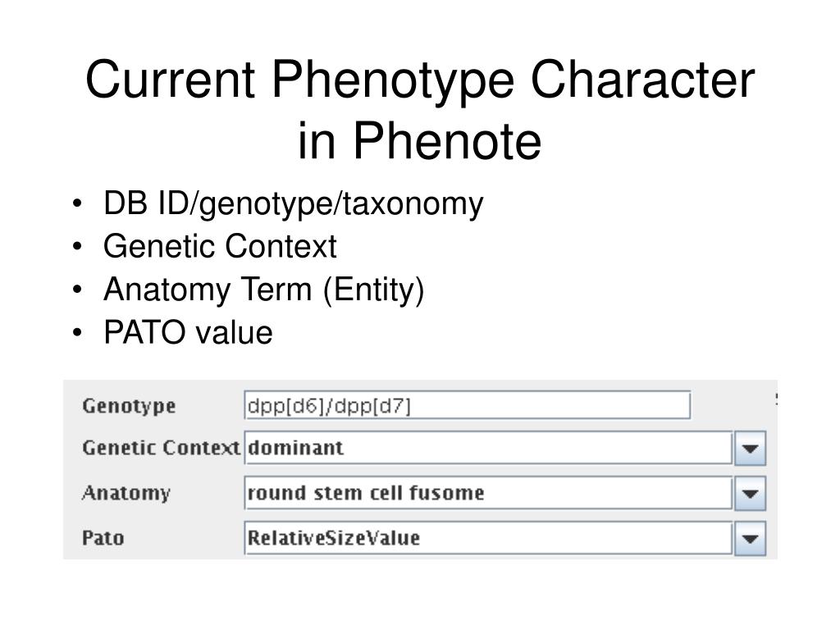840x630 pixels.
Task: Click the Genetic Context field showing dominant
Action: 489,448
